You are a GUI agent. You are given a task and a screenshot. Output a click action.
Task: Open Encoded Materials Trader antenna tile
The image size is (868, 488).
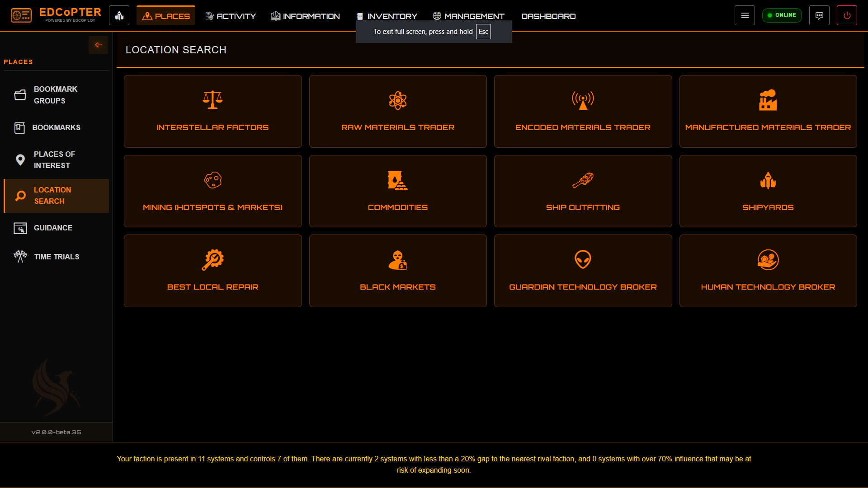(x=583, y=111)
